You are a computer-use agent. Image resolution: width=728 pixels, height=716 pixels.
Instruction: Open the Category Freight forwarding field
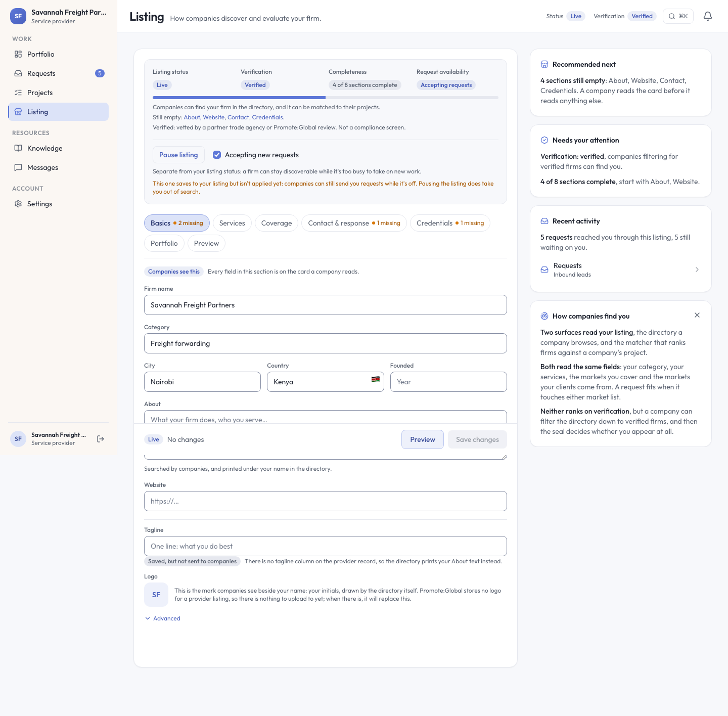pyautogui.click(x=326, y=343)
